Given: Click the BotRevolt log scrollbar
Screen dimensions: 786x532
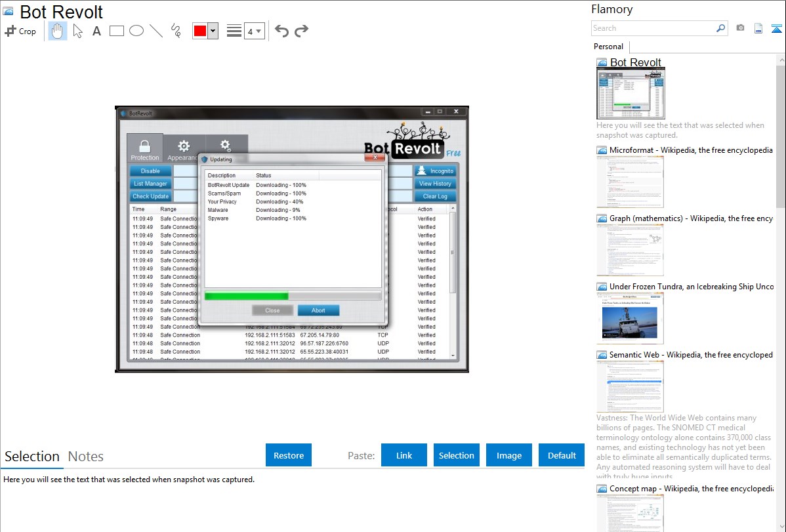Looking at the screenshot, I should pos(453,282).
